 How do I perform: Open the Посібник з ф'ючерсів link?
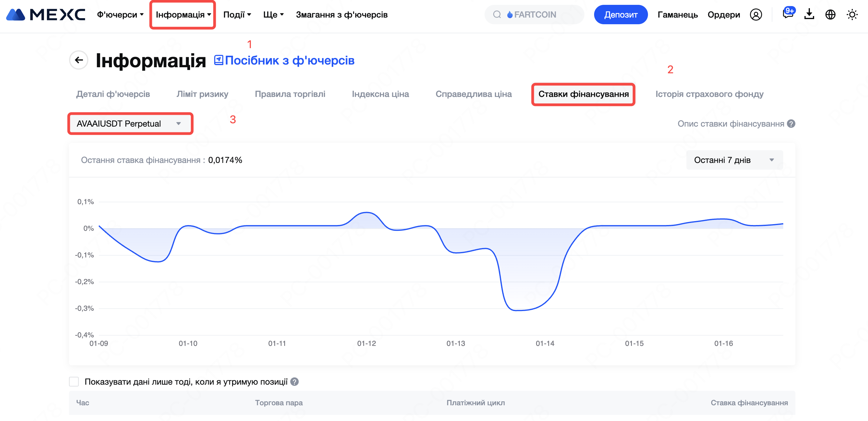pyautogui.click(x=284, y=60)
